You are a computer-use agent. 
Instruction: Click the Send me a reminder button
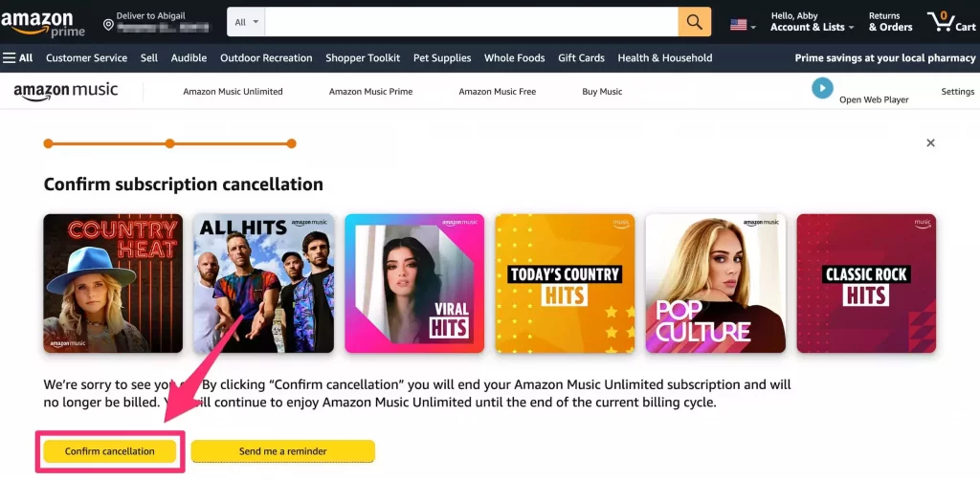pos(282,451)
